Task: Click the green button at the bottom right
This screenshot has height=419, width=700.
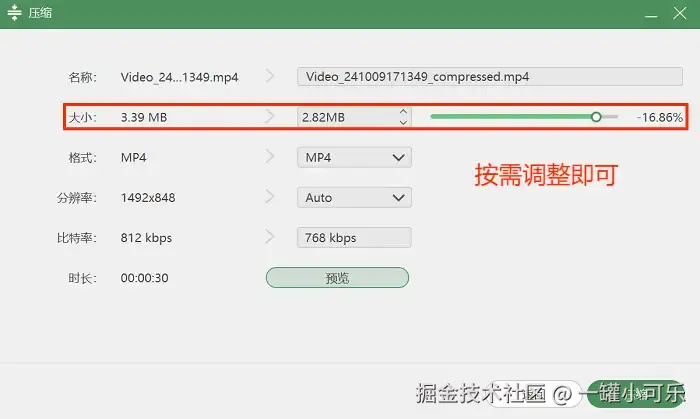Action: tap(636, 394)
